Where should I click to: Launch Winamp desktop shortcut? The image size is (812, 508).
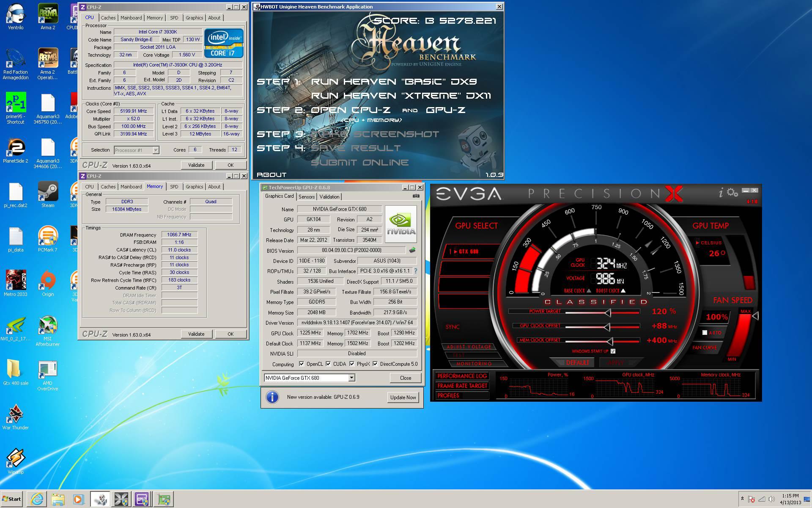pyautogui.click(x=16, y=462)
